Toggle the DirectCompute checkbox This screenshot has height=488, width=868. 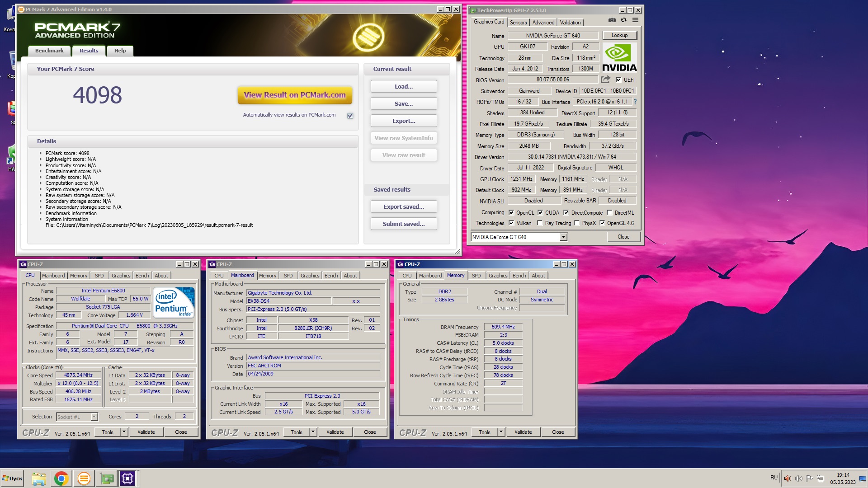point(566,212)
